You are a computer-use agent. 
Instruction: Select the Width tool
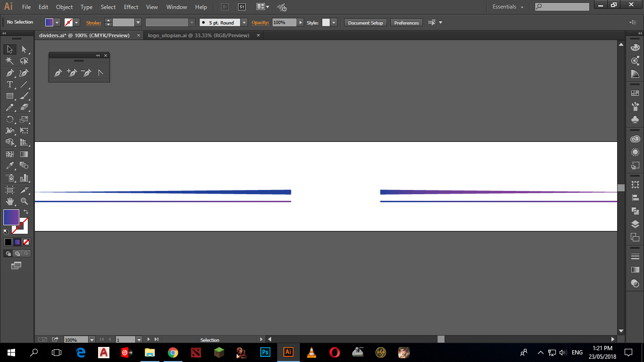pos(10,131)
